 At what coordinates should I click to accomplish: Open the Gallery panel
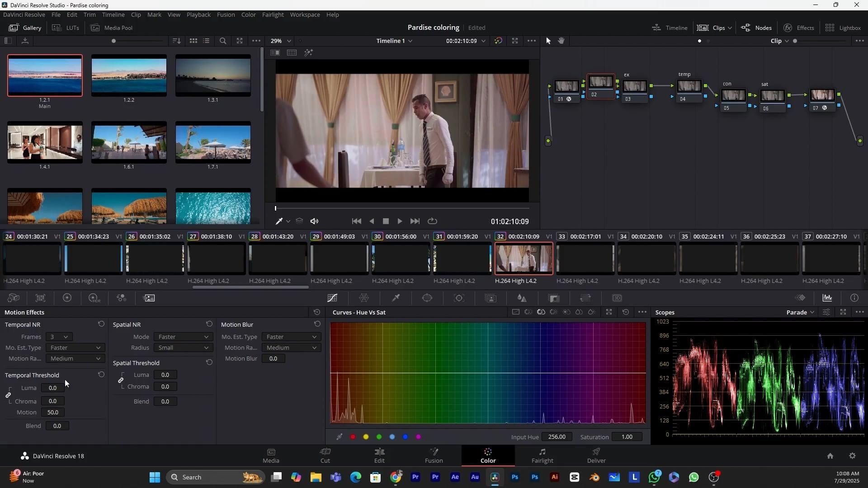(25, 28)
